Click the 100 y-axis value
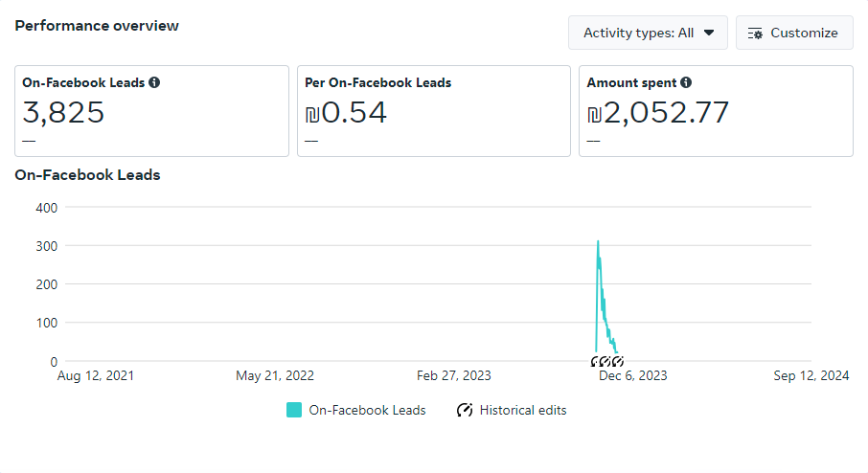Viewport: 868px width, 473px height. coord(47,323)
